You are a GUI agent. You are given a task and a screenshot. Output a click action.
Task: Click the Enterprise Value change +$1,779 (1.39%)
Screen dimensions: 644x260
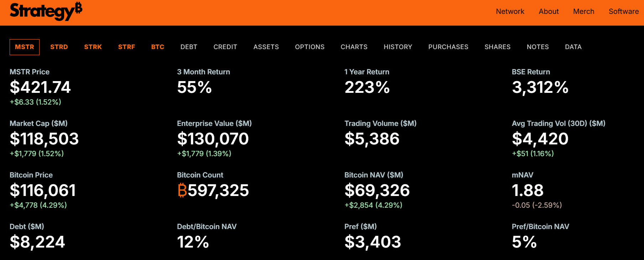click(x=204, y=154)
